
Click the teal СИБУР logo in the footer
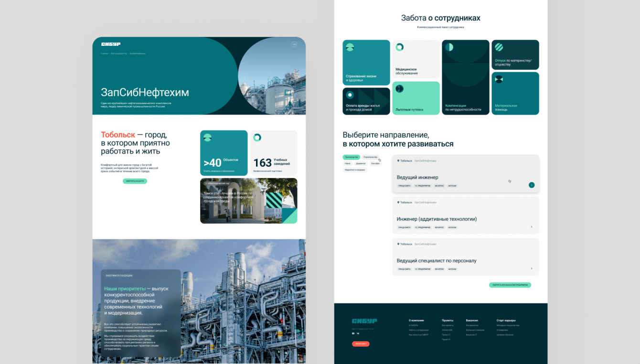tap(364, 321)
